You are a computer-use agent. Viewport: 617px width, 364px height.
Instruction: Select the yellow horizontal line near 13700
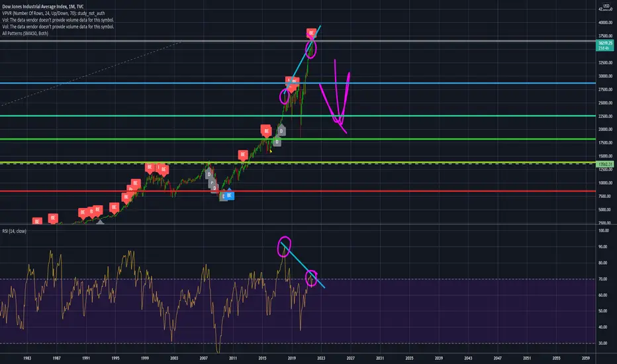point(299,162)
